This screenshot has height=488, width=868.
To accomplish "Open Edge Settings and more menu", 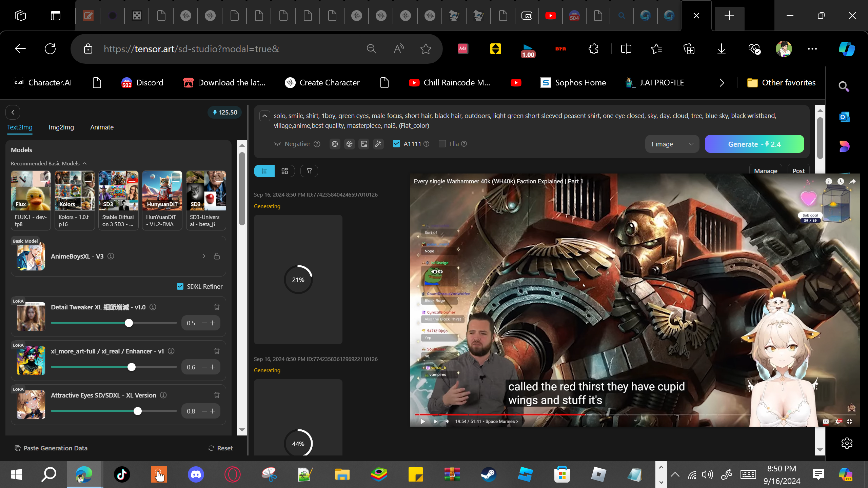I will (812, 49).
